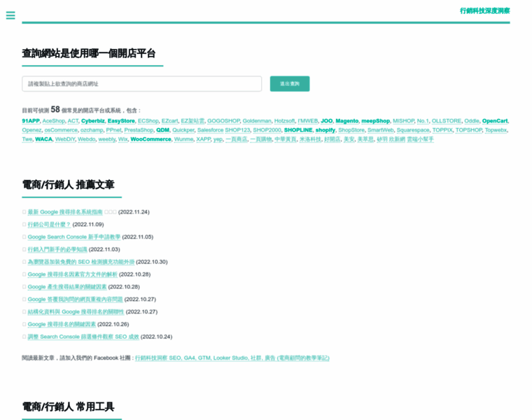Open the Quickper platform link
Viewport: 532px width, 420px height.
(x=183, y=130)
